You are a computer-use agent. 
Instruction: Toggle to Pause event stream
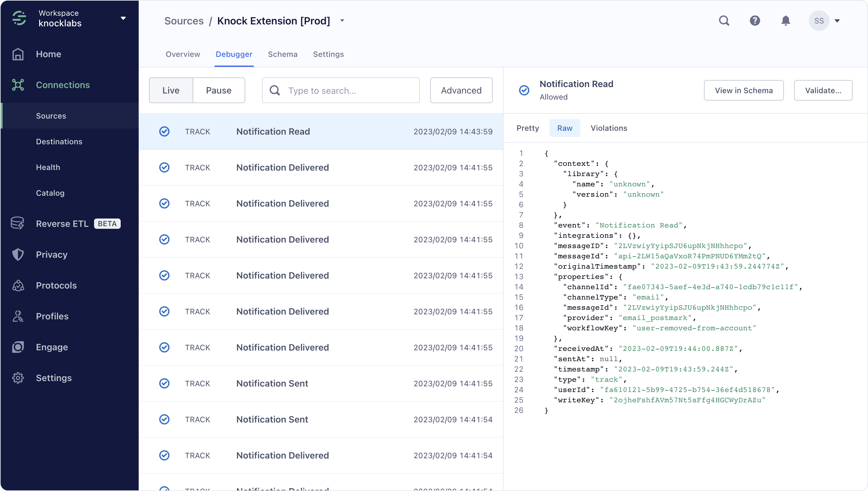point(218,89)
